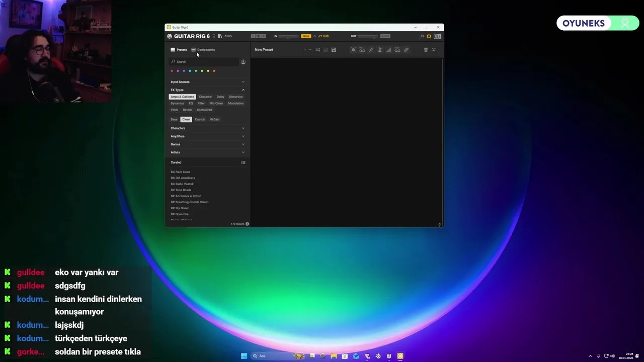Select the Specialized FX type tag
Screen dimensions: 644x362
(204, 110)
